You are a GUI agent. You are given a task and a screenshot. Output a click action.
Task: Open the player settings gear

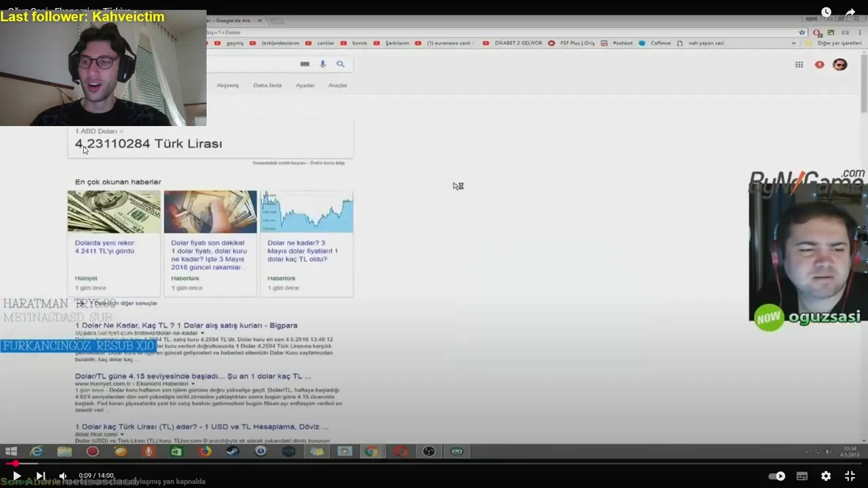(x=826, y=476)
